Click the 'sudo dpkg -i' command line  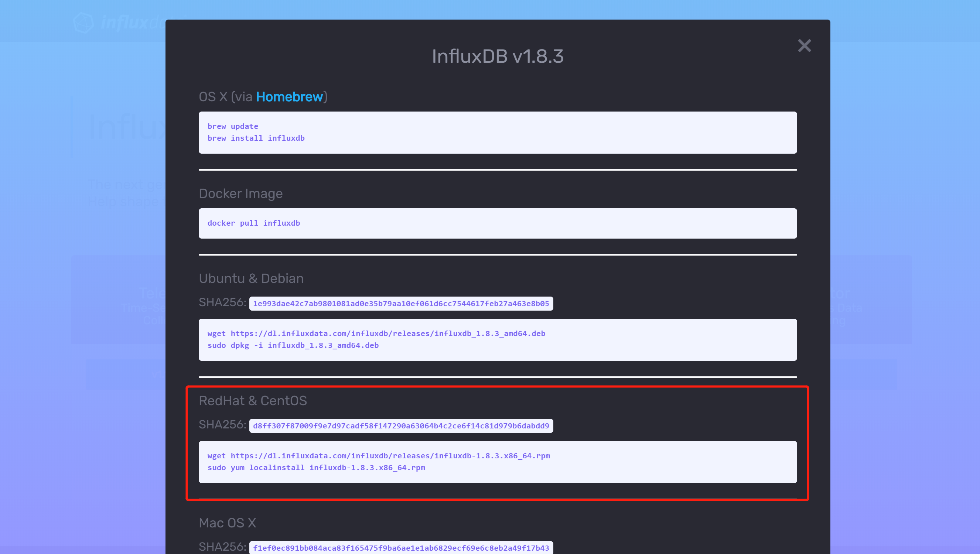tap(293, 345)
